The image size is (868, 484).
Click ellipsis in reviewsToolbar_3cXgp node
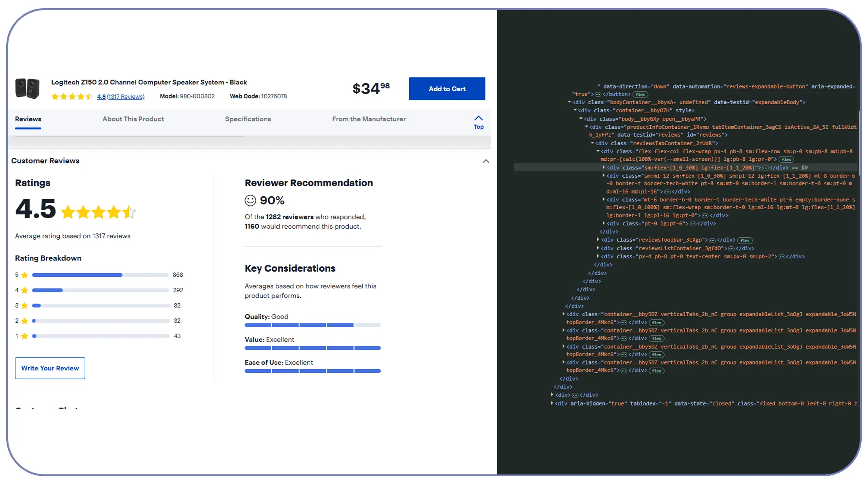coord(712,240)
